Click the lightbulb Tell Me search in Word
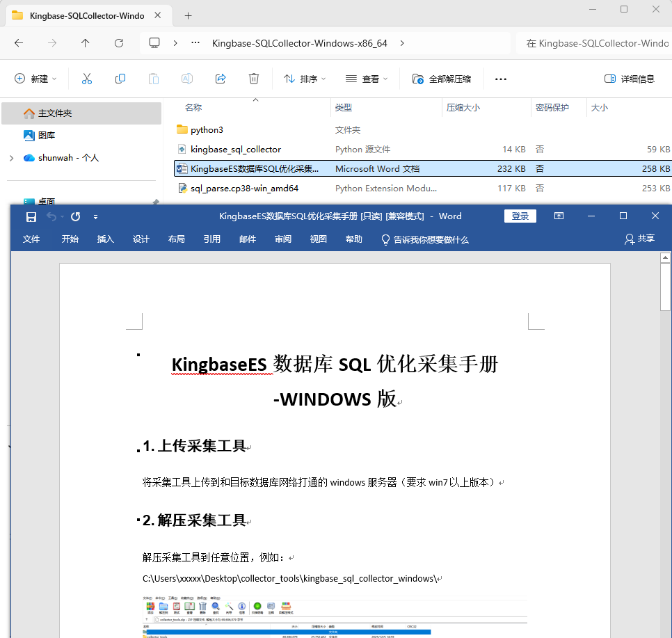Image resolution: width=672 pixels, height=638 pixels. point(385,239)
